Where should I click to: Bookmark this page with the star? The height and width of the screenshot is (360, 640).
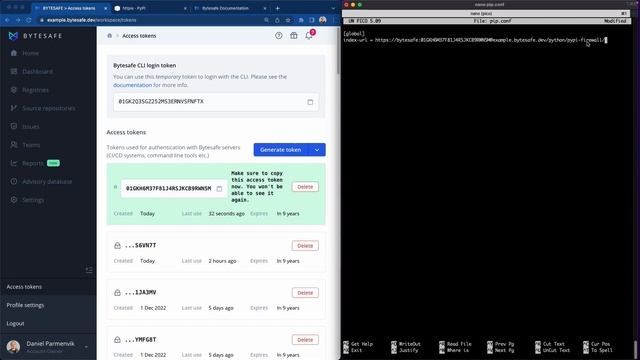point(288,20)
